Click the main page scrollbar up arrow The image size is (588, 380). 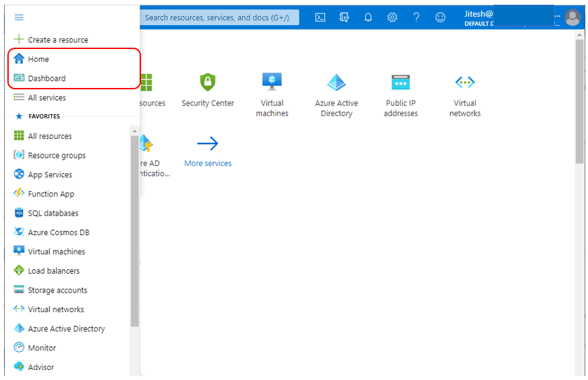(580, 34)
